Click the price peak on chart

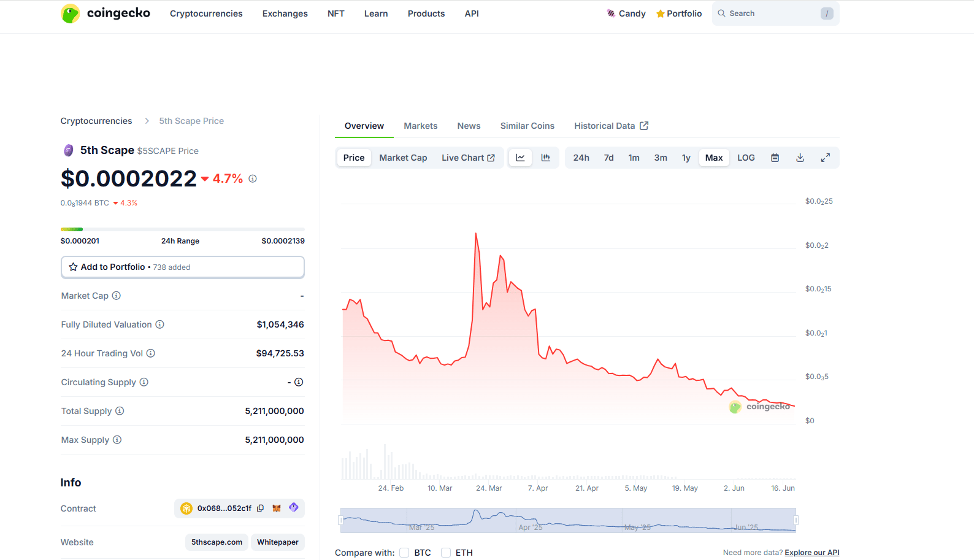point(476,234)
